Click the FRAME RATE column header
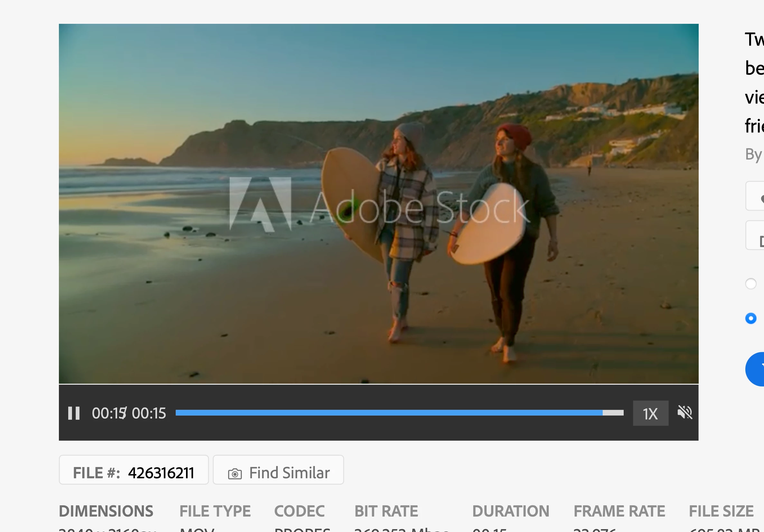Image resolution: width=764 pixels, height=532 pixels. pyautogui.click(x=619, y=511)
